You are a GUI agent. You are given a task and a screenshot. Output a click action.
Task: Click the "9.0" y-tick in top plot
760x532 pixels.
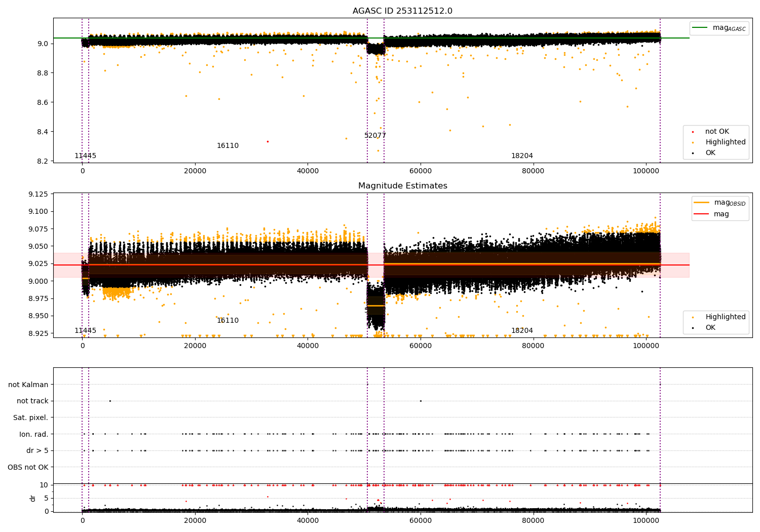[x=43, y=44]
